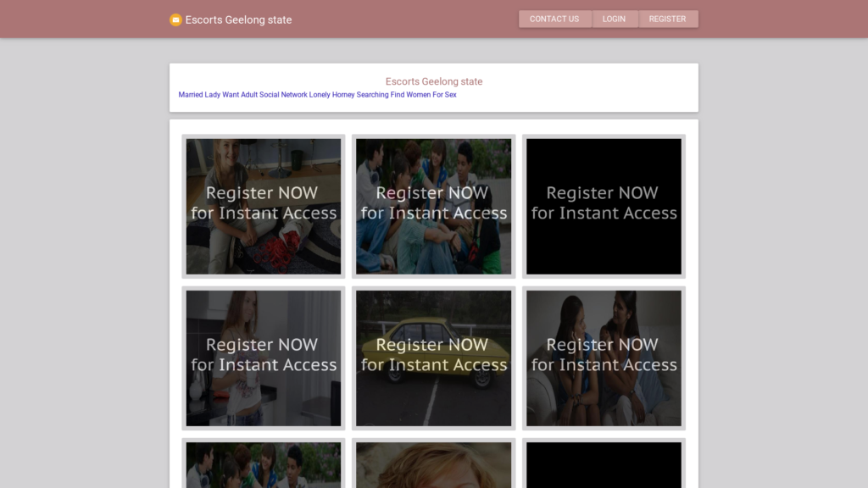
Task: Select the partially visible blonde hair close-up thumbnail
Action: 433,464
